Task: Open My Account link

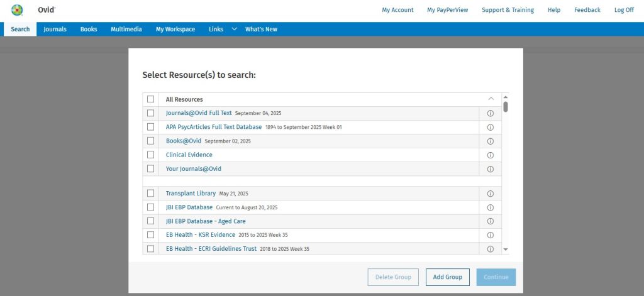Action: [x=397, y=10]
